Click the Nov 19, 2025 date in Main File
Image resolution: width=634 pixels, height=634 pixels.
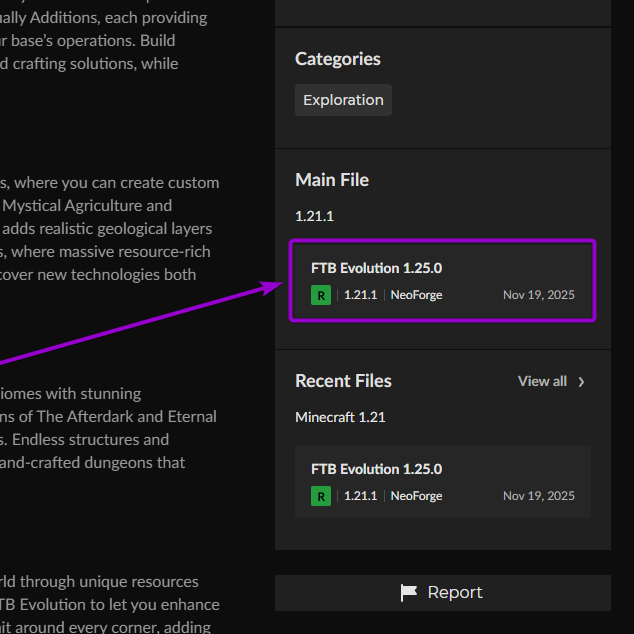539,295
